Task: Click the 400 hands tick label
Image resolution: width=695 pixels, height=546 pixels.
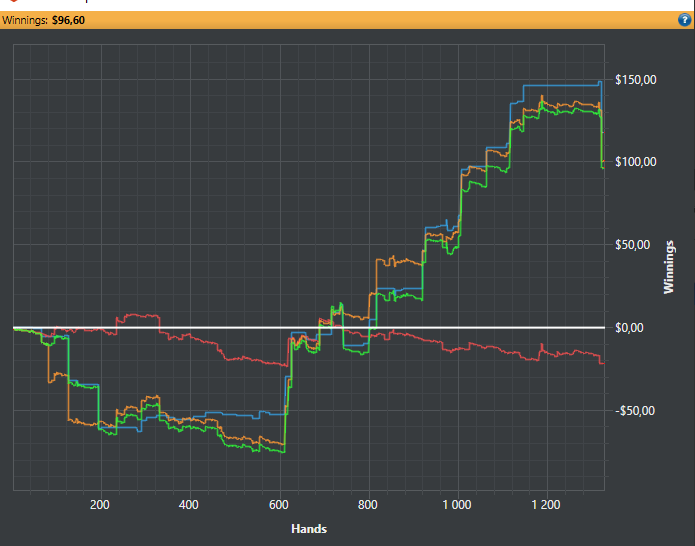Action: [189, 505]
